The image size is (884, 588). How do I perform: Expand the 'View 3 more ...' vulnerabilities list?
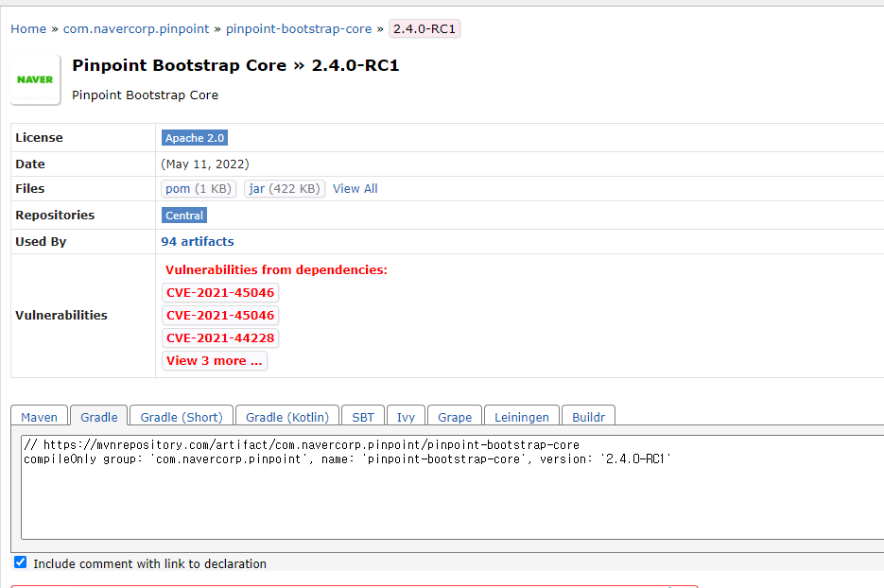(x=215, y=360)
